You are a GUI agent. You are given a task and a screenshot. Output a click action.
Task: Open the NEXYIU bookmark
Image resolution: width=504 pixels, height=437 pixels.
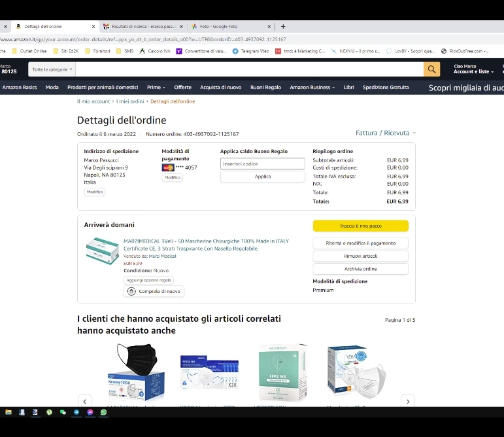[x=356, y=51]
